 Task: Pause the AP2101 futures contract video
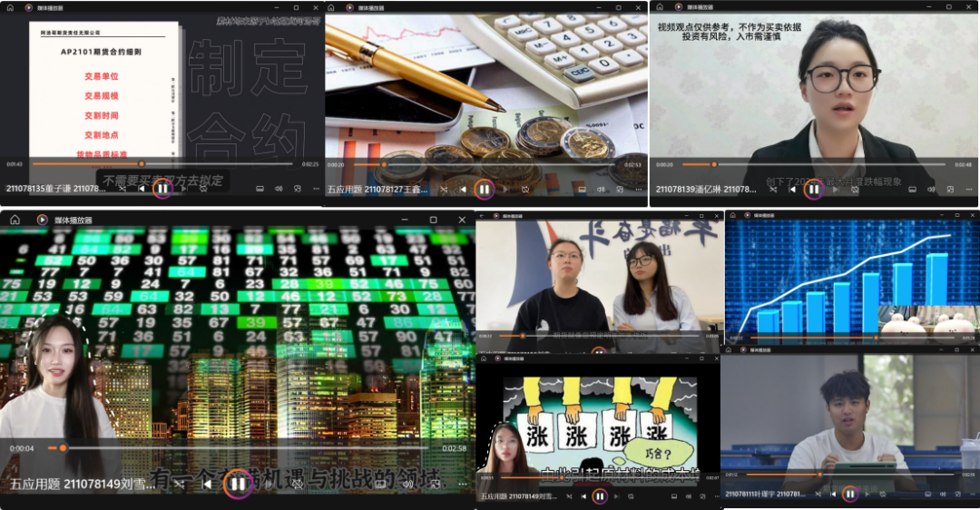(x=162, y=189)
